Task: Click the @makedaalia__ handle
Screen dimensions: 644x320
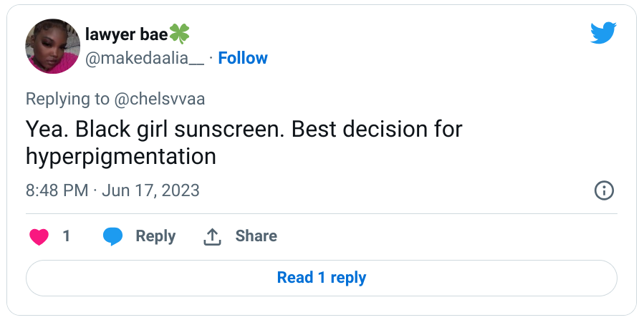Action: pyautogui.click(x=145, y=58)
